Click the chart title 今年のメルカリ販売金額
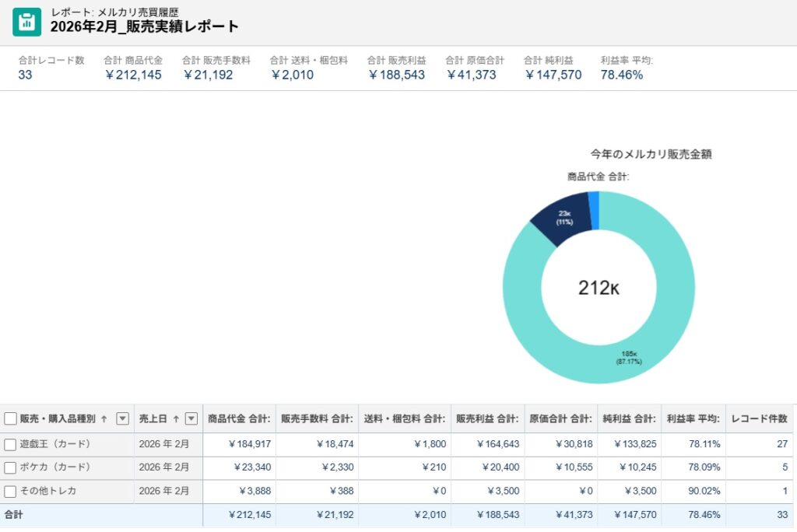The width and height of the screenshot is (797, 532). tap(652, 154)
